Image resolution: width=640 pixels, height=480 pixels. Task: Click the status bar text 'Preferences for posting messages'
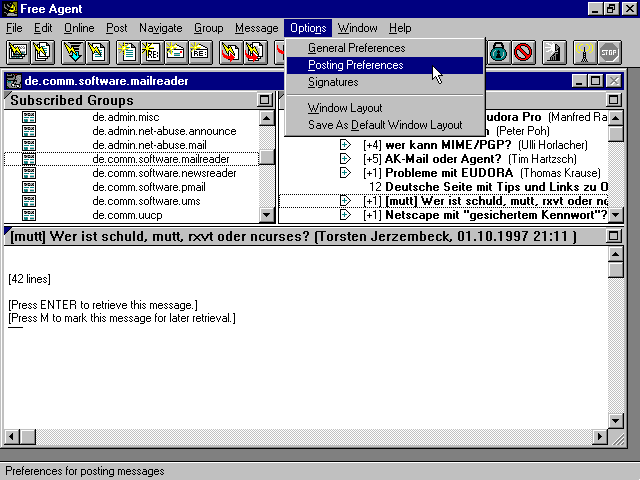tap(85, 471)
